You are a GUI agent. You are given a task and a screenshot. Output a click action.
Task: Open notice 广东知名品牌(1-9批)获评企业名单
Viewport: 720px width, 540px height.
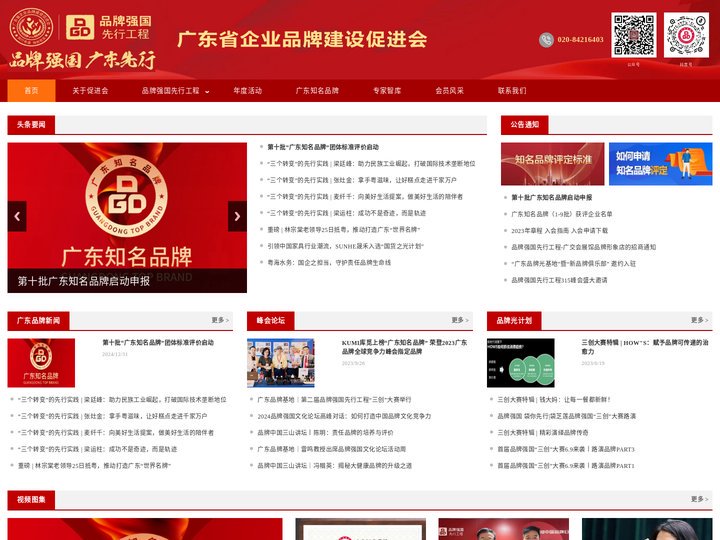[x=562, y=214]
